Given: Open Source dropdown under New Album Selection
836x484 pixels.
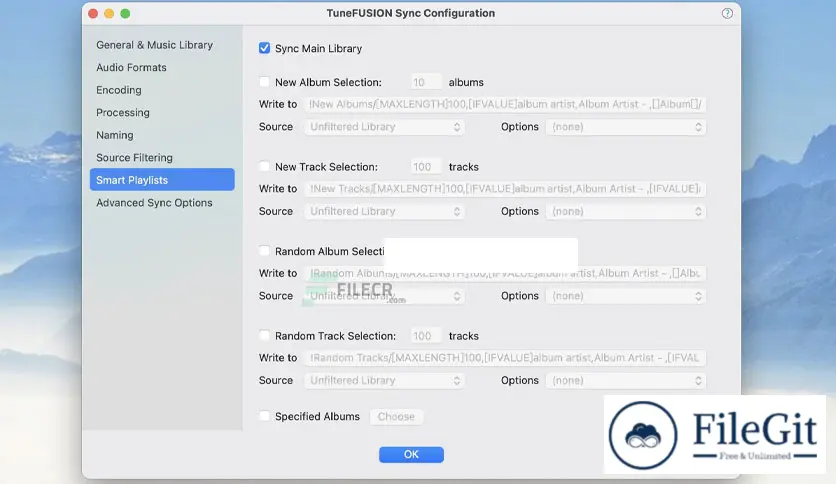Looking at the screenshot, I should pos(384,127).
